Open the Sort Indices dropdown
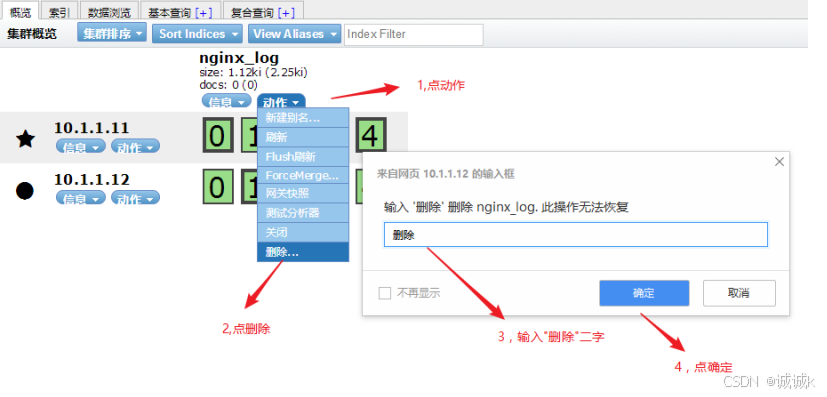Image resolution: width=827 pixels, height=397 pixels. tap(198, 34)
